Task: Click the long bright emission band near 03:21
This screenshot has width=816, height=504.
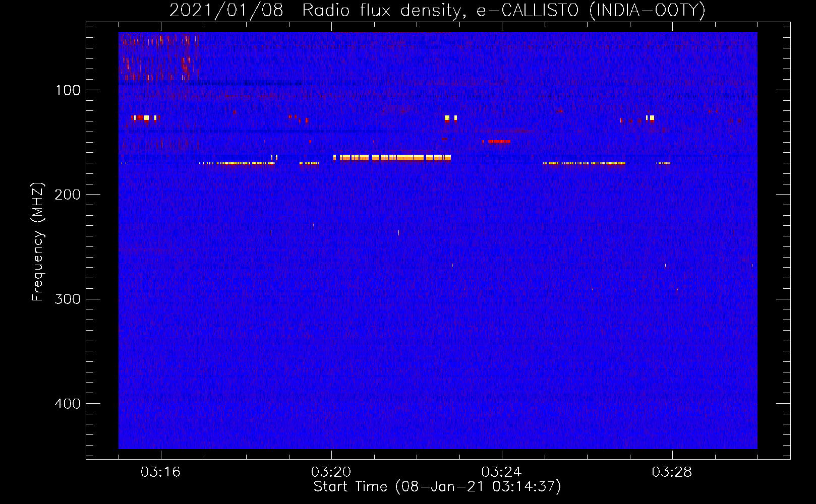Action: 392,157
